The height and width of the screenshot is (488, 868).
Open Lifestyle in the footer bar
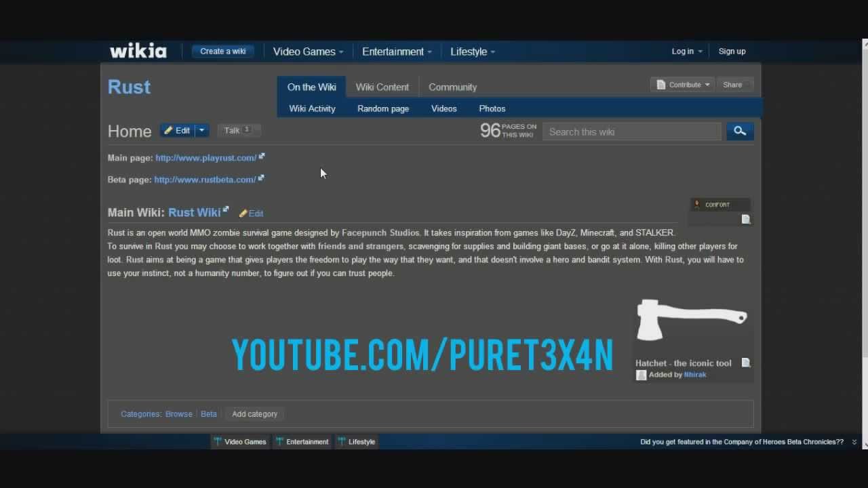(x=357, y=442)
